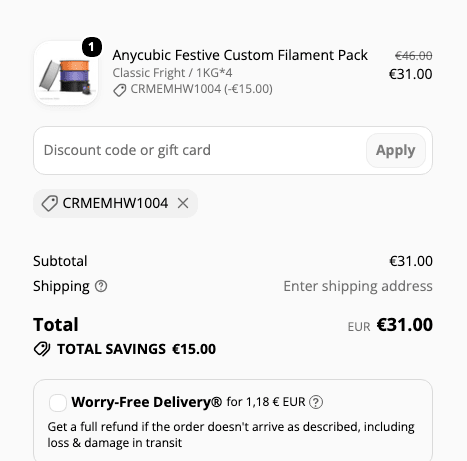Click the Total Savings €15.00 text
The width and height of the screenshot is (467, 461).
pos(137,349)
